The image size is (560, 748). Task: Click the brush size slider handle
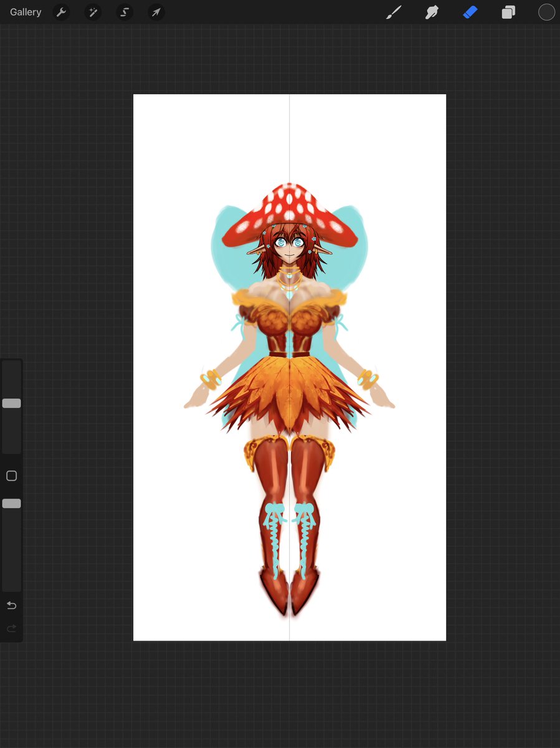(11, 403)
